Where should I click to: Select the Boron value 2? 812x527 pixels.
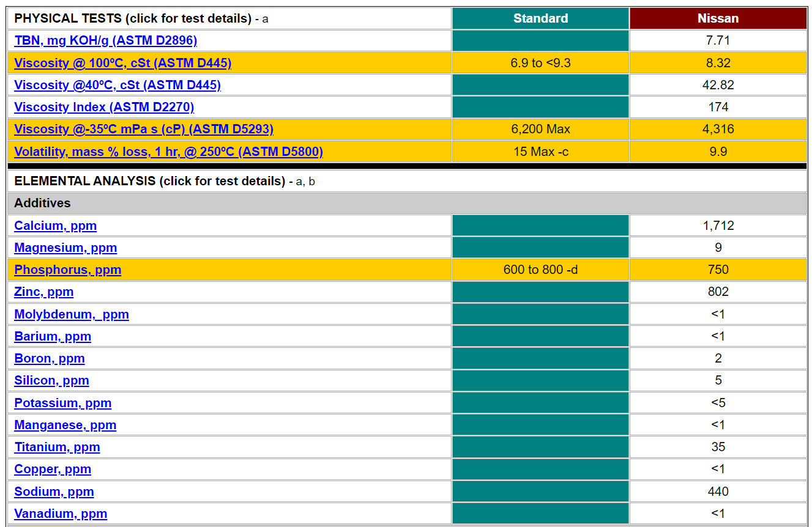[x=718, y=358]
